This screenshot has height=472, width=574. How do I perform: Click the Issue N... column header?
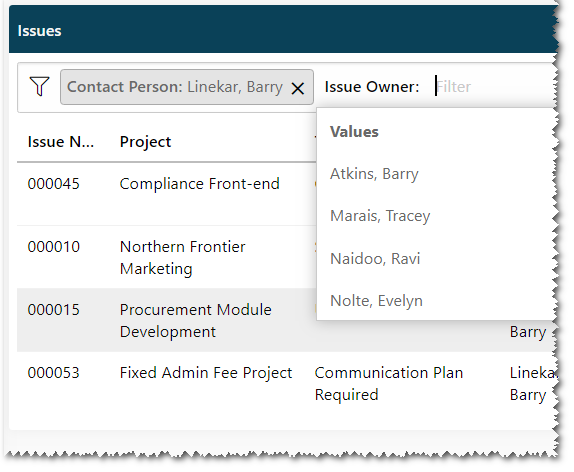tap(61, 142)
